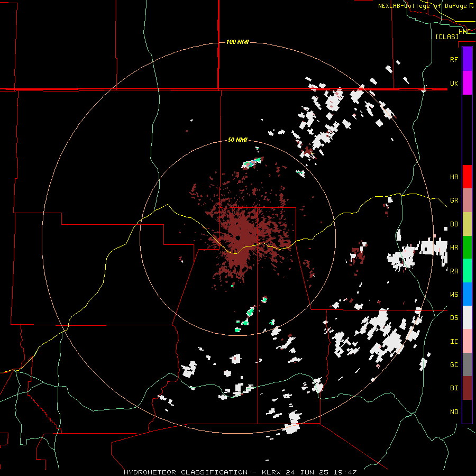Click the red HA legend color swatch

pyautogui.click(x=467, y=177)
